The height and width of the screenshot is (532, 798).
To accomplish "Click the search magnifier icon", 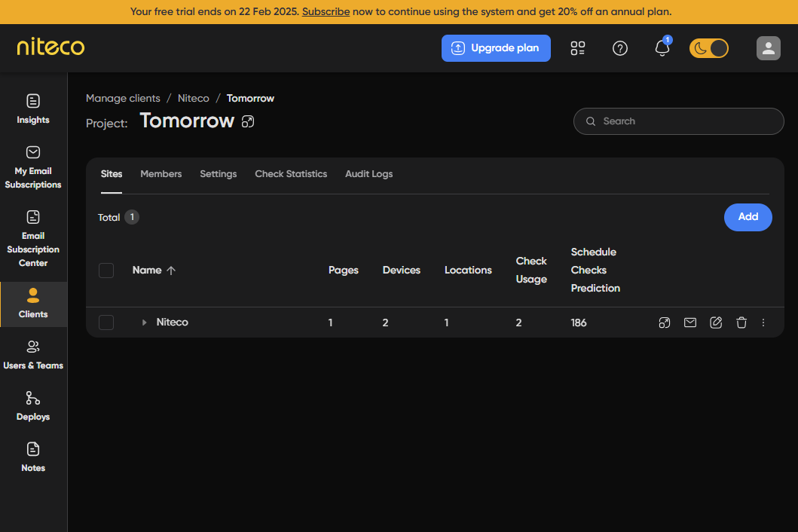I will [591, 121].
